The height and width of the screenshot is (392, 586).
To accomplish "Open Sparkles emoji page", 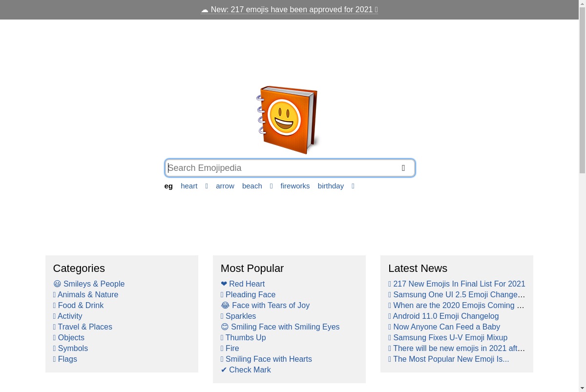I will pyautogui.click(x=238, y=316).
